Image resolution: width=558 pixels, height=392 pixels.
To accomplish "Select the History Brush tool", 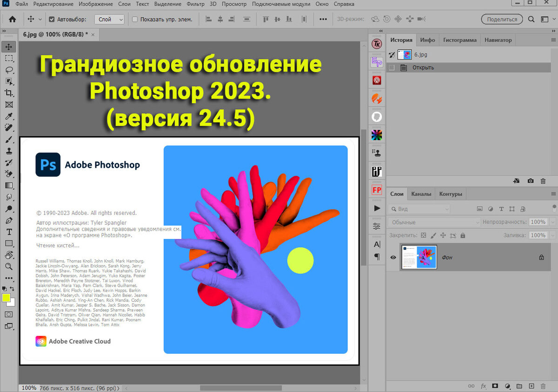I will pos(9,162).
